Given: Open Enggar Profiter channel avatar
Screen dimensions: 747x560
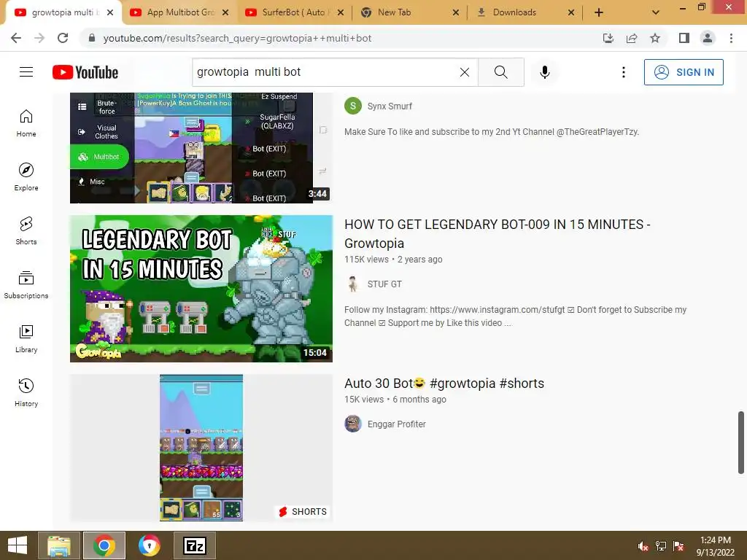Looking at the screenshot, I should (x=353, y=424).
